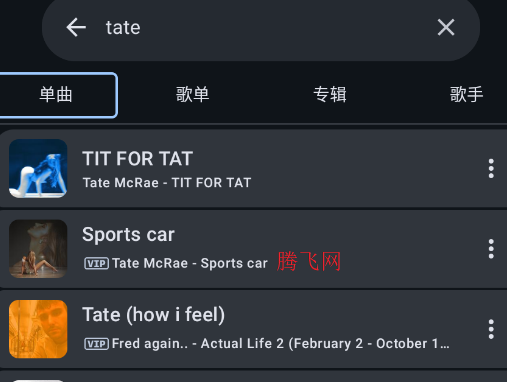
Task: Switch to the 歌单 tab
Action: (193, 95)
